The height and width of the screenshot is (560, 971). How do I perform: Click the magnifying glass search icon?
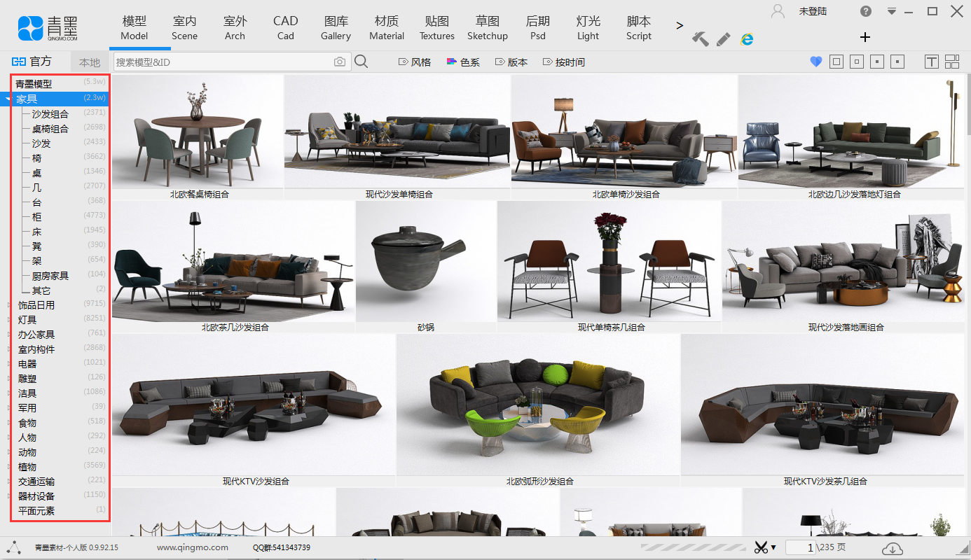(361, 62)
